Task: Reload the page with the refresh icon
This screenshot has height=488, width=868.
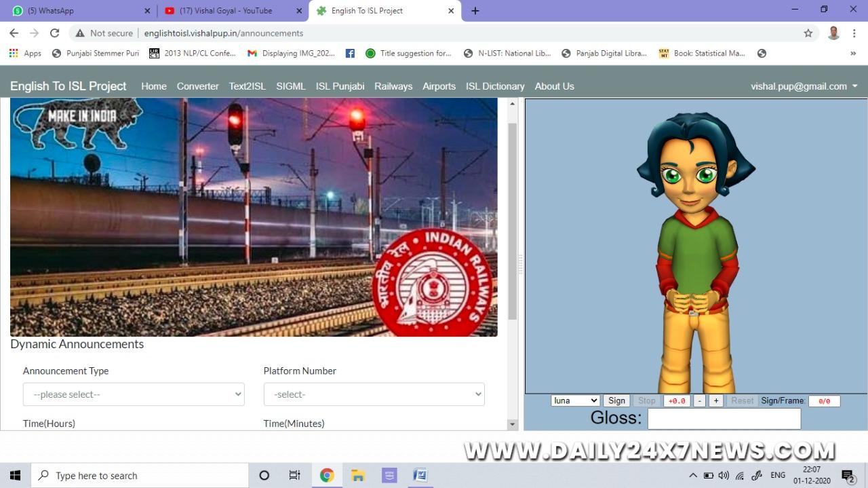Action: pyautogui.click(x=54, y=33)
